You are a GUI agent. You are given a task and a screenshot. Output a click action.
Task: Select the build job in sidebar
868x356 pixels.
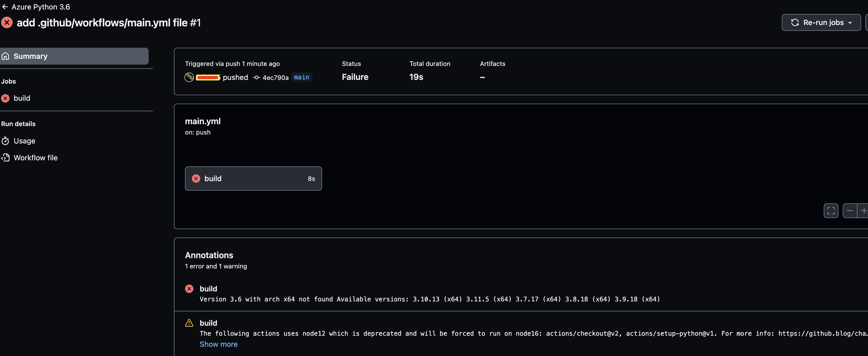(22, 98)
